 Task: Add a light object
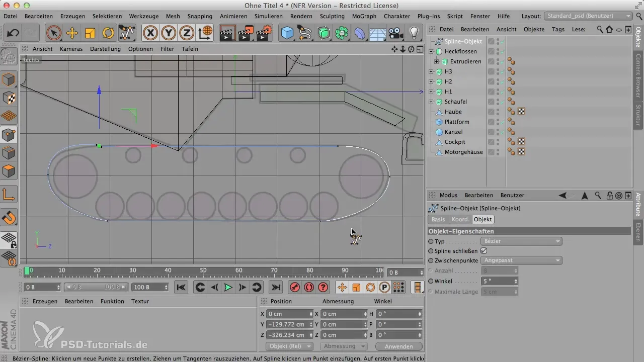tap(414, 34)
